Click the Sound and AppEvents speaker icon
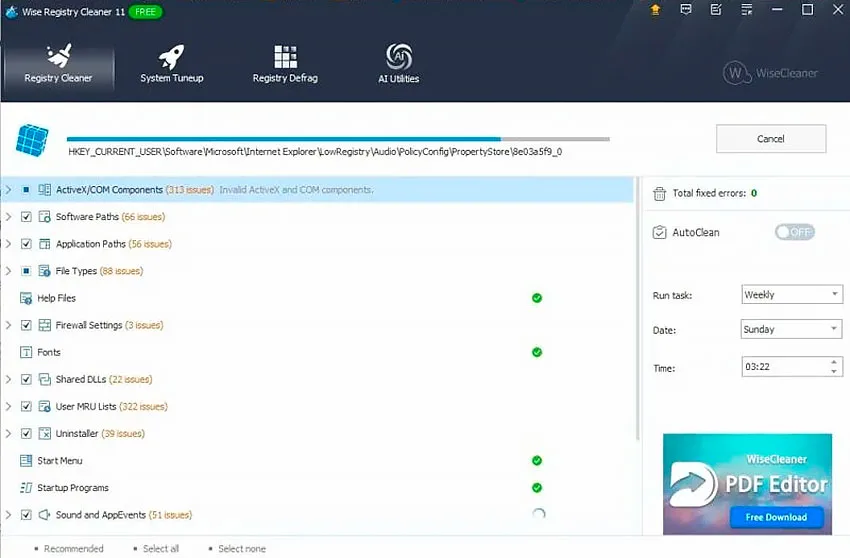 pyautogui.click(x=44, y=515)
